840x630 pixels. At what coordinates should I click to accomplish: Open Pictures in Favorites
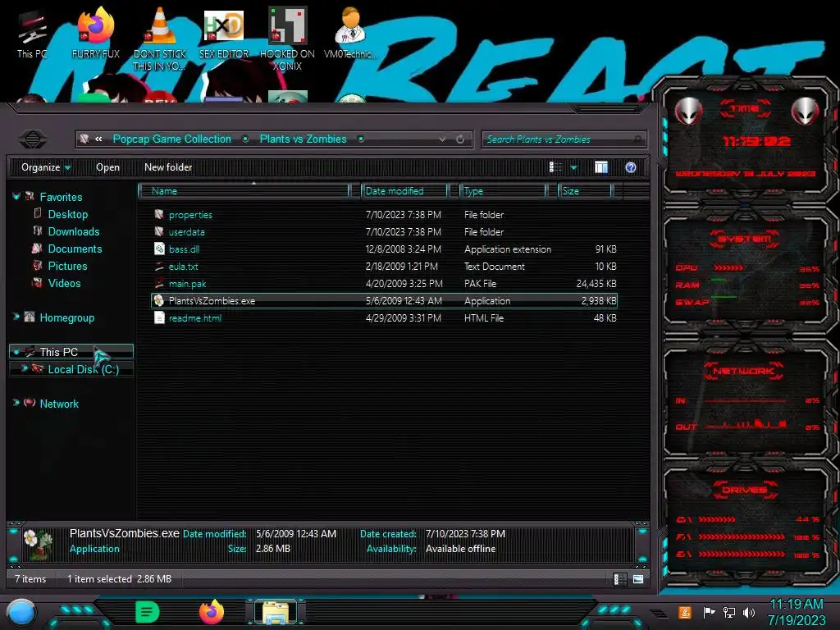tap(67, 266)
